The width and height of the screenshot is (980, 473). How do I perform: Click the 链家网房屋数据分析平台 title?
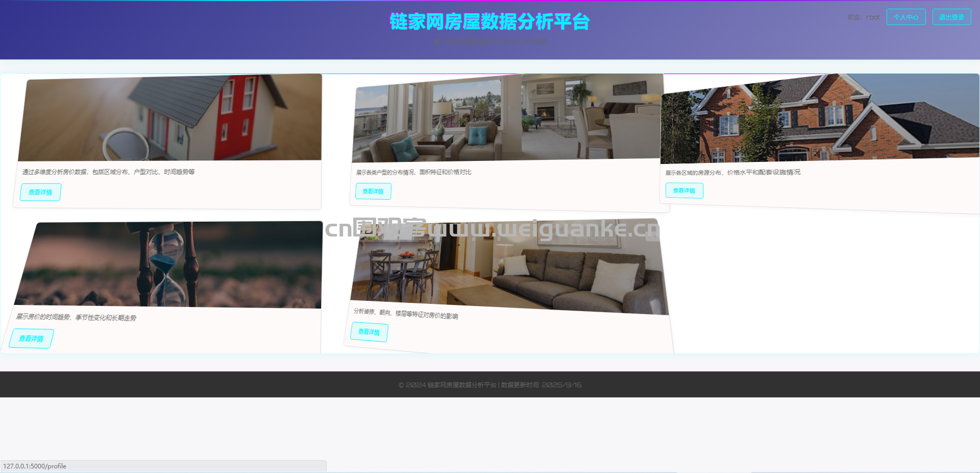[489, 21]
